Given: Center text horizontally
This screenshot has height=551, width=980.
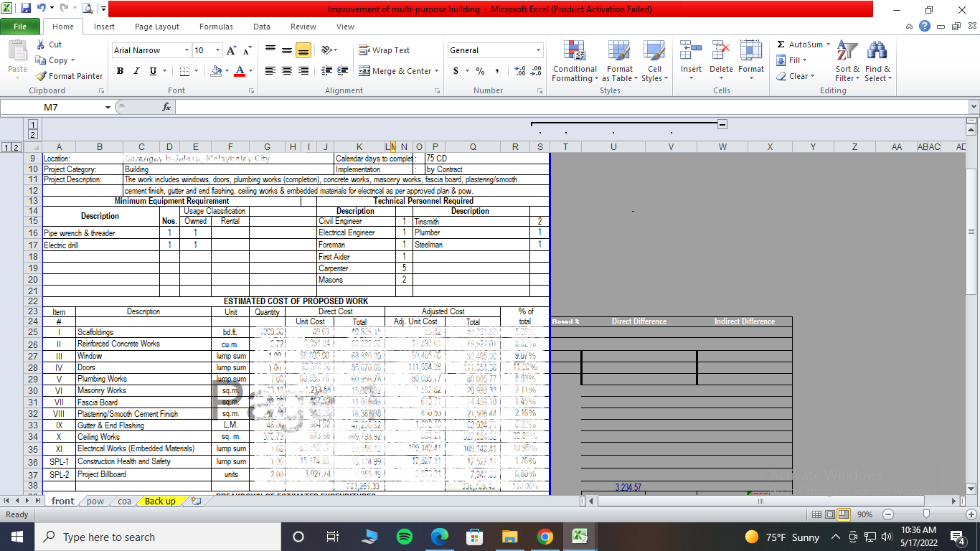Looking at the screenshot, I should click(286, 71).
